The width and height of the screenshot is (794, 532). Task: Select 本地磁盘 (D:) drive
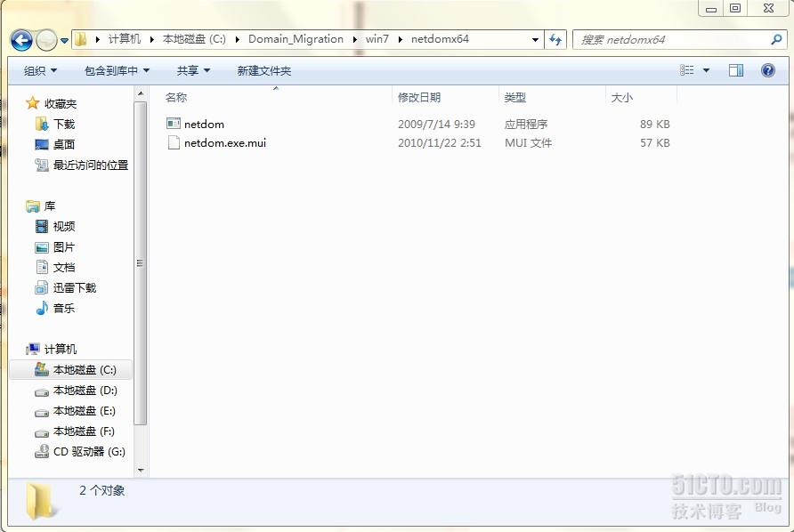coord(85,391)
